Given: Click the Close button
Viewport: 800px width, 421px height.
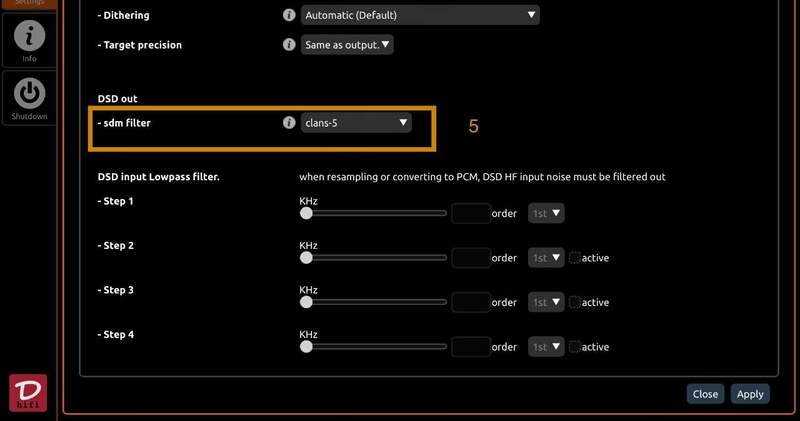Looking at the screenshot, I should [x=705, y=394].
